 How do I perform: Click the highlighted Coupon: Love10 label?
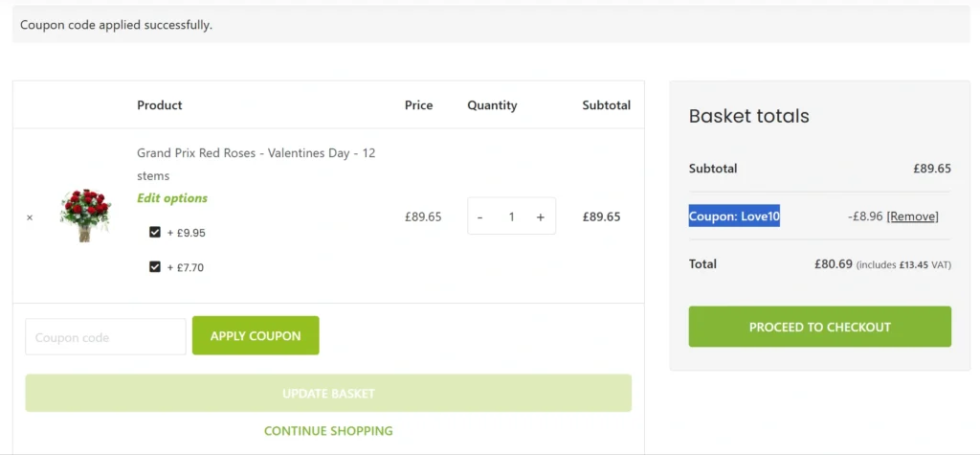click(734, 216)
